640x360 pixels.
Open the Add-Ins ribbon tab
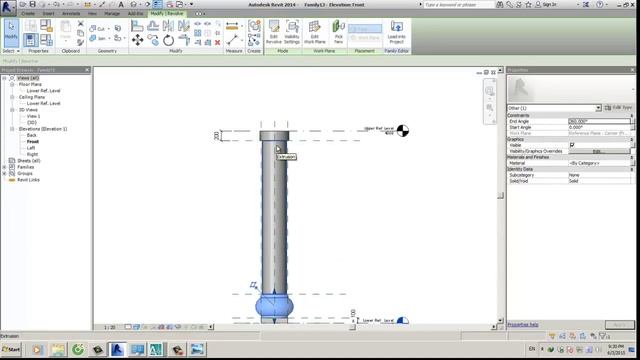(135, 13)
